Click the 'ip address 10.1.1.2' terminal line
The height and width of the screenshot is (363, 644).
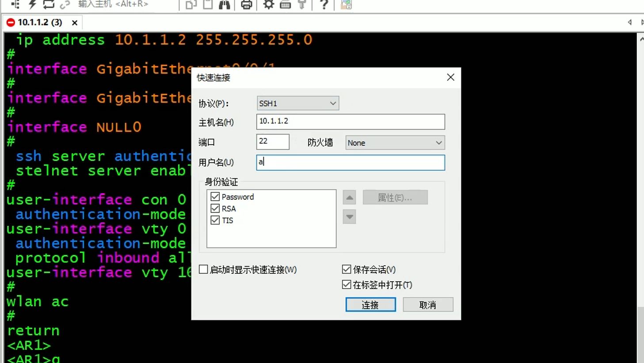[164, 40]
